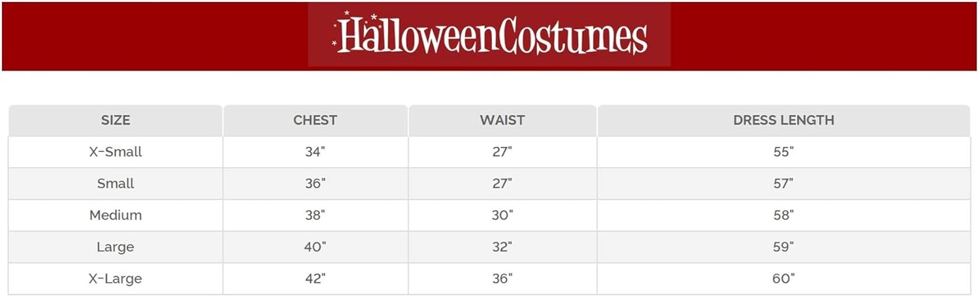Select the Medium size row label

click(x=116, y=215)
